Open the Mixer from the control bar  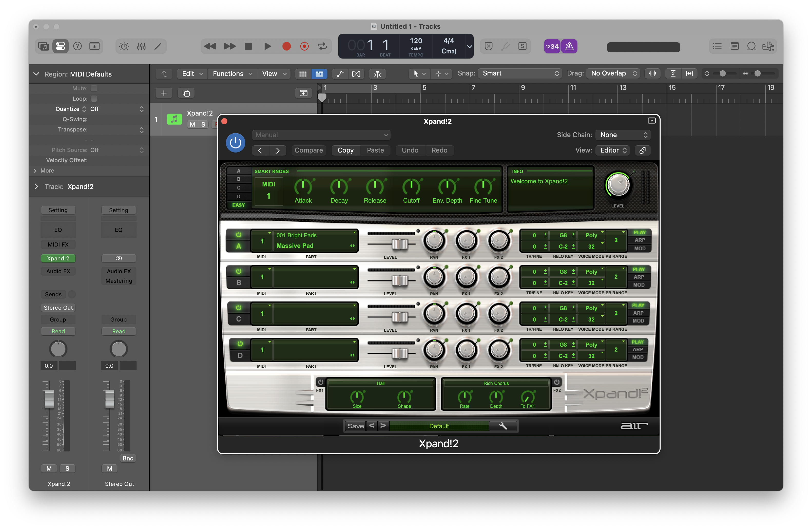click(x=141, y=46)
